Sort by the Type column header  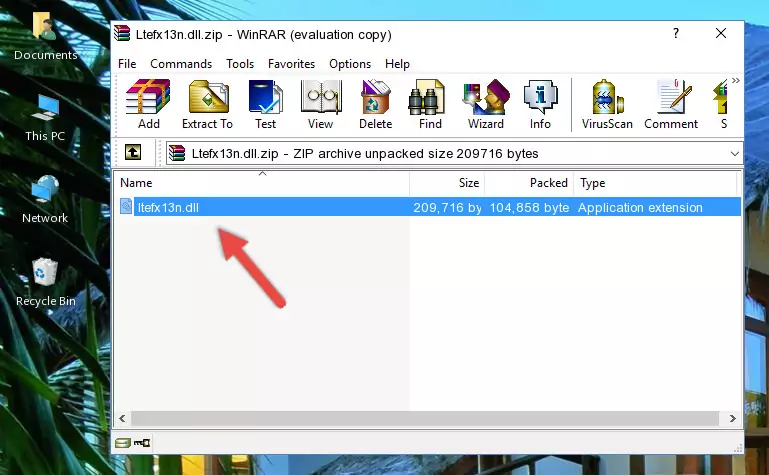[655, 183]
